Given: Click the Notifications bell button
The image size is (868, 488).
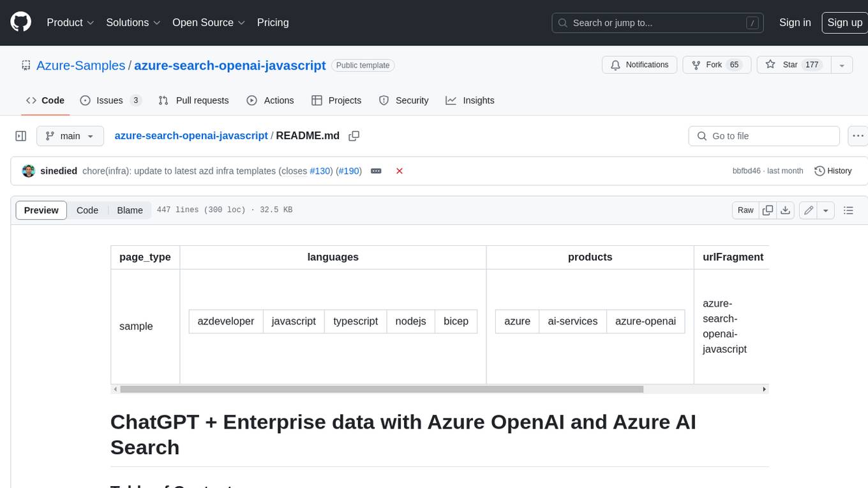Looking at the screenshot, I should coord(640,65).
